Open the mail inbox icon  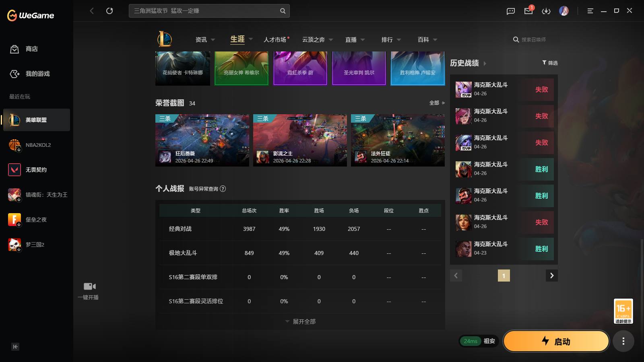click(x=528, y=11)
